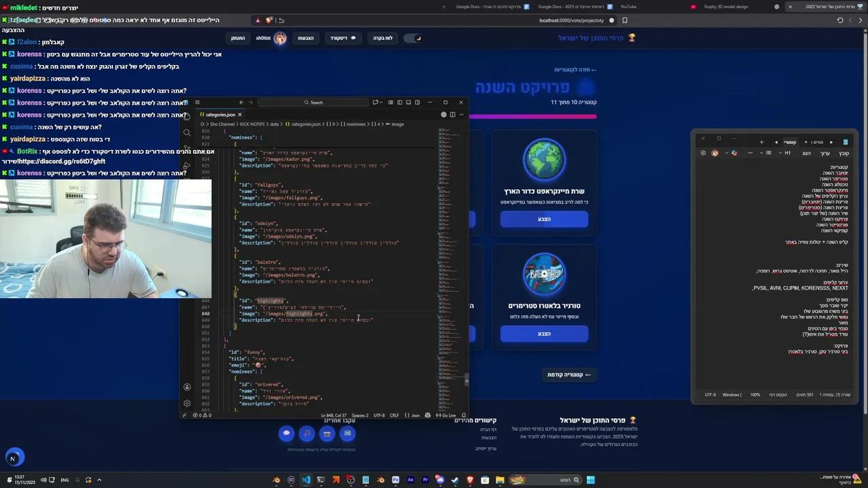The width and height of the screenshot is (868, 488).
Task: Click the second blue vote button under Balatro card
Action: [x=544, y=333]
